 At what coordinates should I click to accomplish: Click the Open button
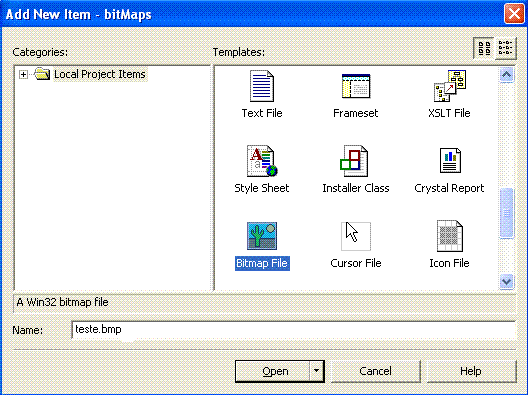272,371
